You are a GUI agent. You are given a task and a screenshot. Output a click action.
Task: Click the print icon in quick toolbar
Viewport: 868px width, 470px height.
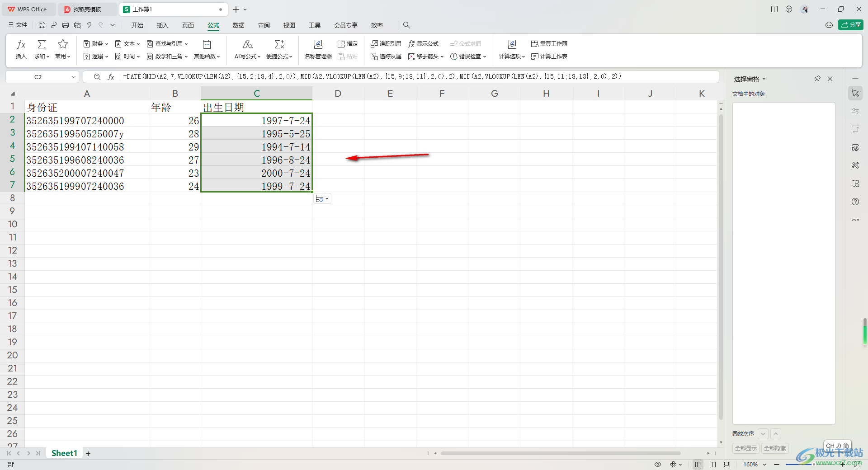click(x=66, y=25)
